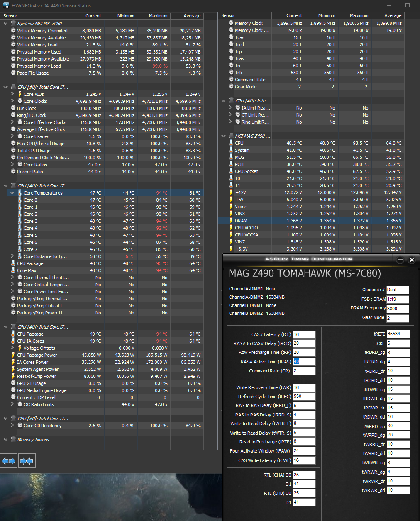The height and width of the screenshot is (521, 420).
Task: Sort by Current column in left panel
Action: tap(87, 16)
